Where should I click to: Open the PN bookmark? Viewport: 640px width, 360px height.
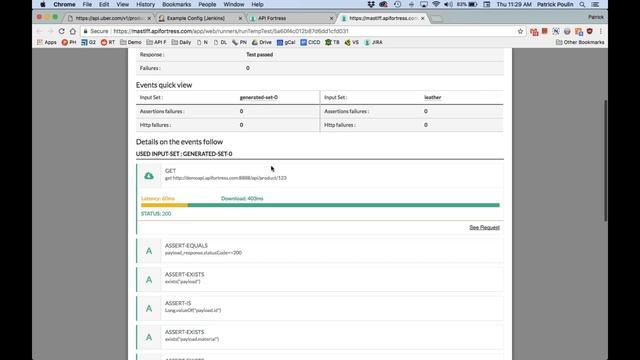pyautogui.click(x=239, y=42)
